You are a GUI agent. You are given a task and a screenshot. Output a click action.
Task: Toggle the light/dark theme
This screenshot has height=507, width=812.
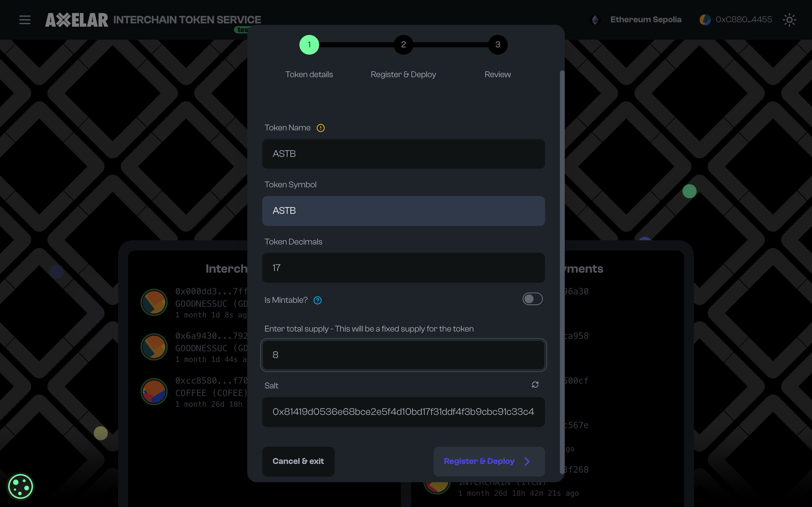click(789, 20)
